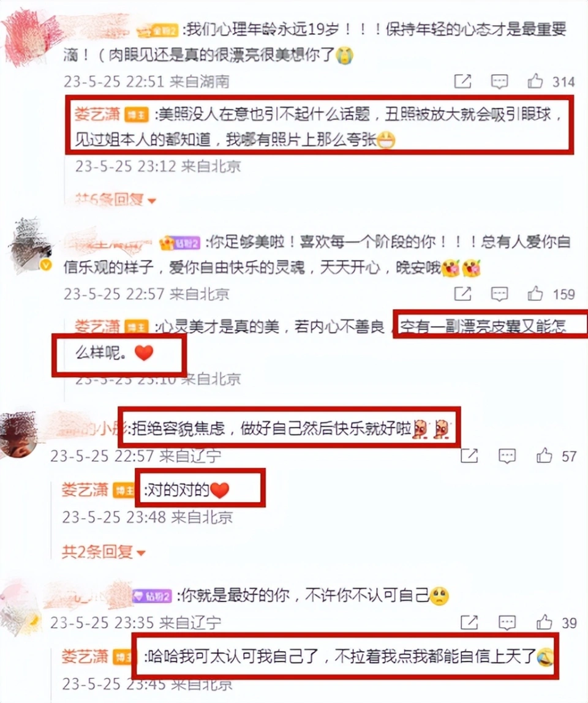588x703 pixels.
Task: Open 娄艺潇 username in the 对的对的 reply
Action: pos(85,490)
